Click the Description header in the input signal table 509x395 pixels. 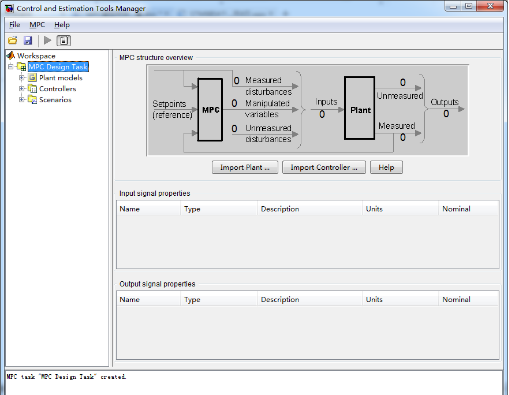point(310,209)
